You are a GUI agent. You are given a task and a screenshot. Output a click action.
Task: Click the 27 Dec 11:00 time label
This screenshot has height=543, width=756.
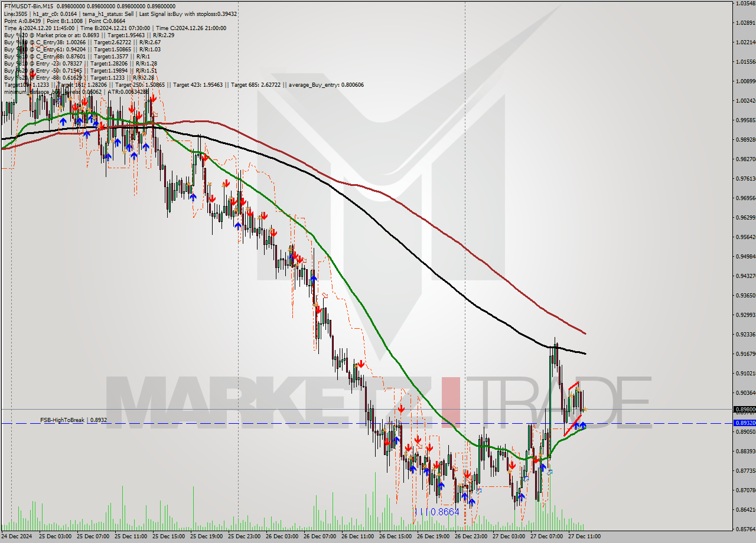(584, 537)
